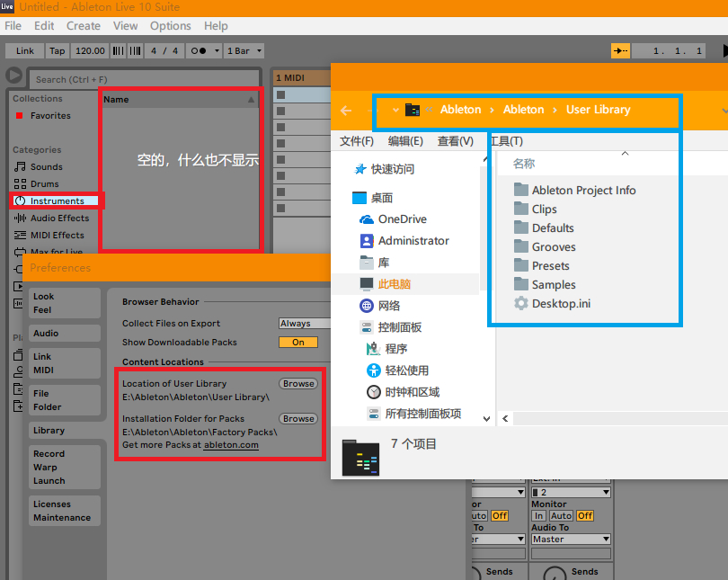
Task: Click the phase nudge up icon before 4 / 4
Action: pyautogui.click(x=135, y=50)
